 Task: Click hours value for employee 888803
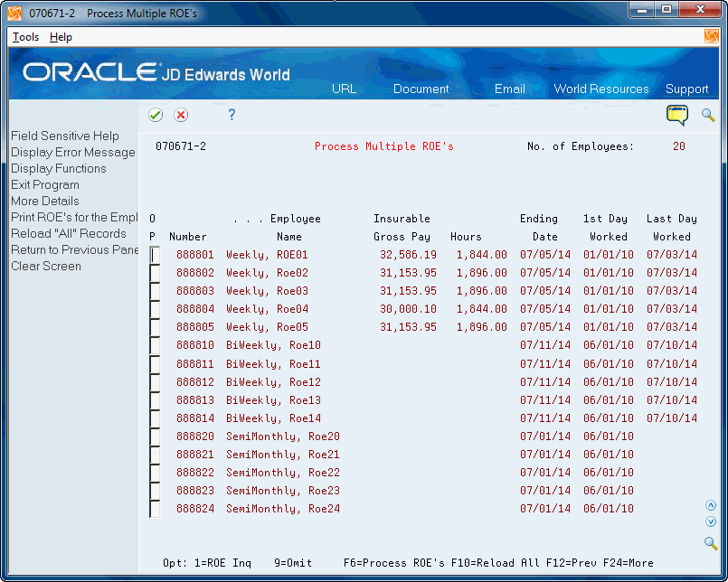[x=481, y=291]
